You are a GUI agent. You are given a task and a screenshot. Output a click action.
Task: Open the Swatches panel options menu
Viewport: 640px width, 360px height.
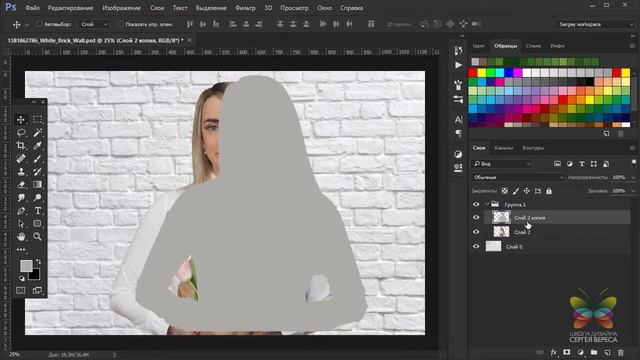(x=632, y=46)
